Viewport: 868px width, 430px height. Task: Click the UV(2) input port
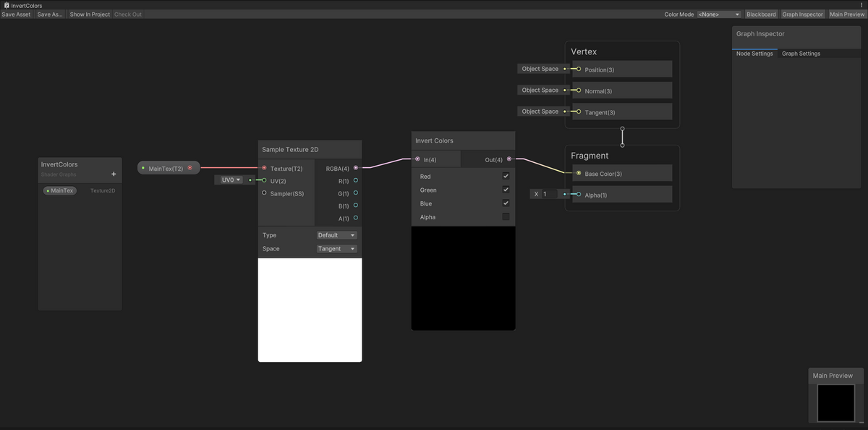click(264, 180)
